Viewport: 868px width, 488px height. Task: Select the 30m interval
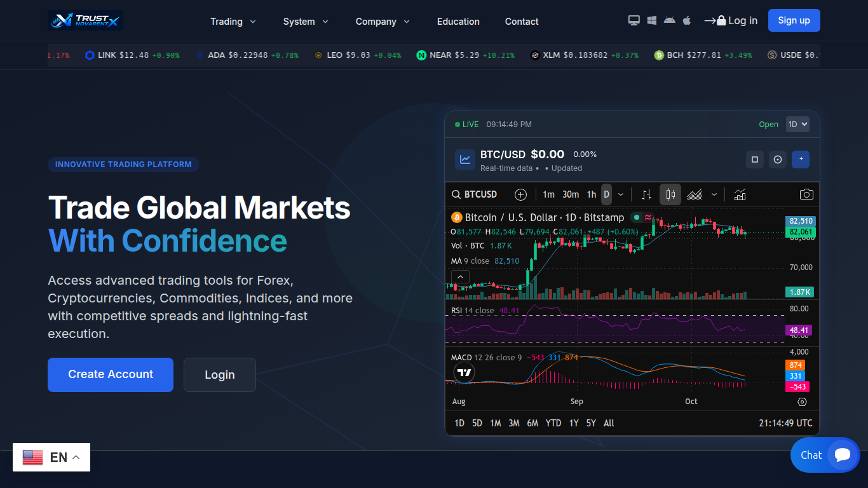[x=571, y=194]
